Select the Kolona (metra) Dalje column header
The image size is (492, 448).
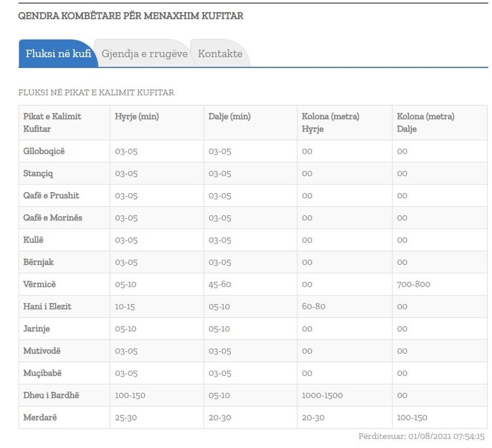click(x=426, y=122)
